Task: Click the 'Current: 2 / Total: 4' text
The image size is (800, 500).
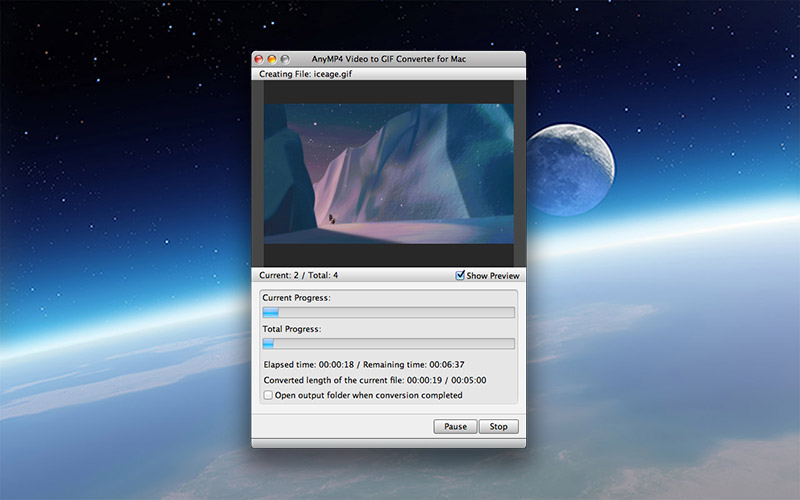Action: [298, 275]
